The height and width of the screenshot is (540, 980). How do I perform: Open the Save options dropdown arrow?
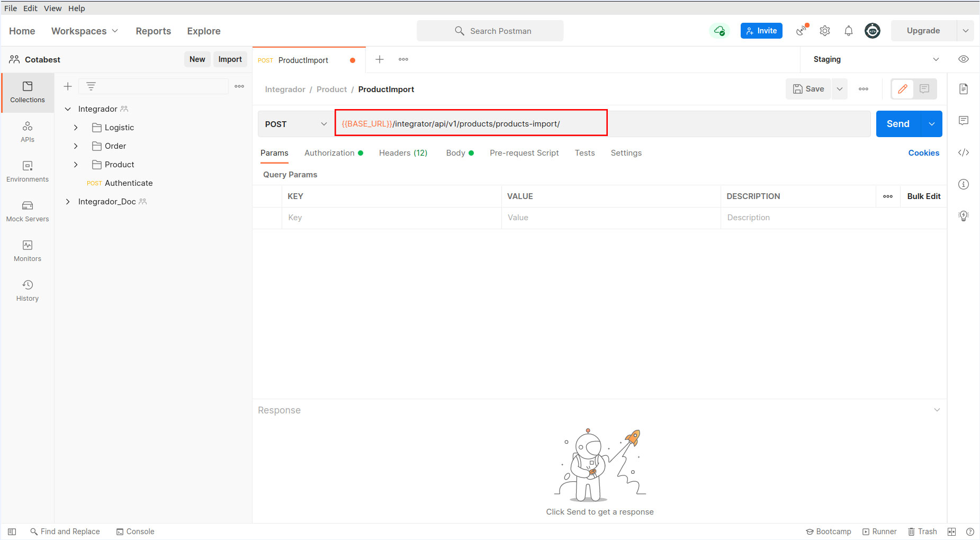(840, 89)
